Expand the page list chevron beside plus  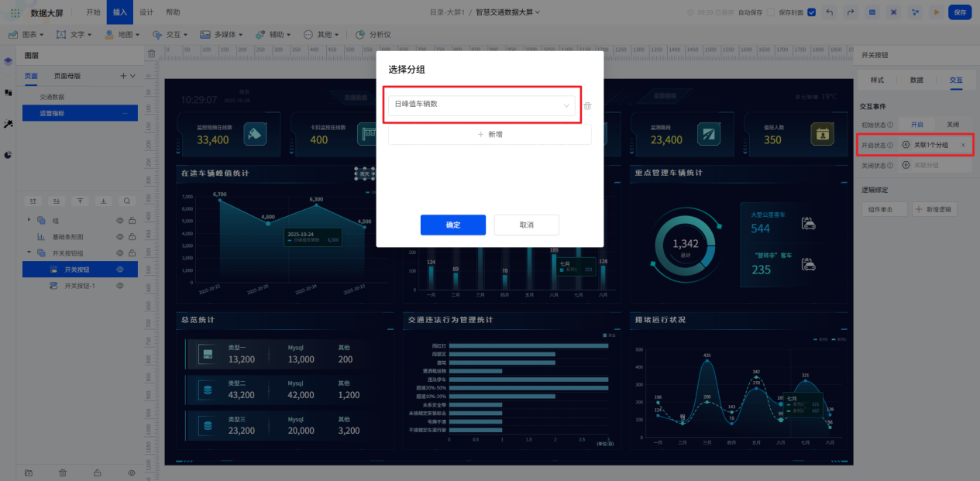(x=132, y=76)
